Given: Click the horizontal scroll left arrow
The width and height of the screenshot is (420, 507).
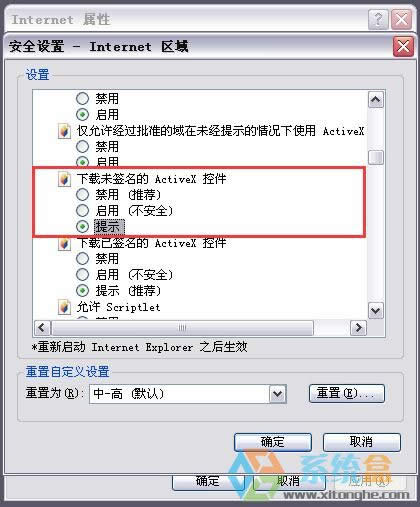Looking at the screenshot, I should click(x=42, y=328).
